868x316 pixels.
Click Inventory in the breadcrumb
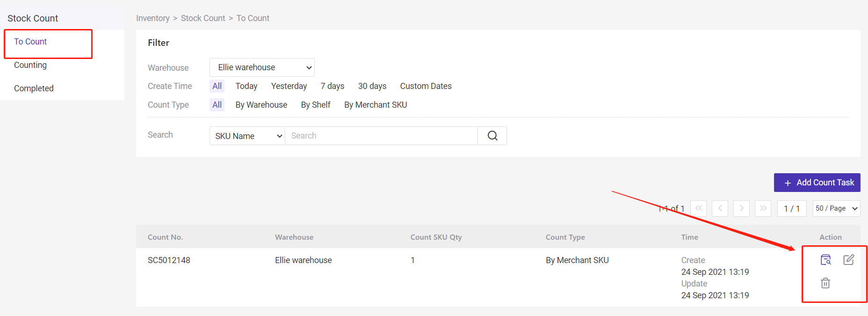[153, 18]
